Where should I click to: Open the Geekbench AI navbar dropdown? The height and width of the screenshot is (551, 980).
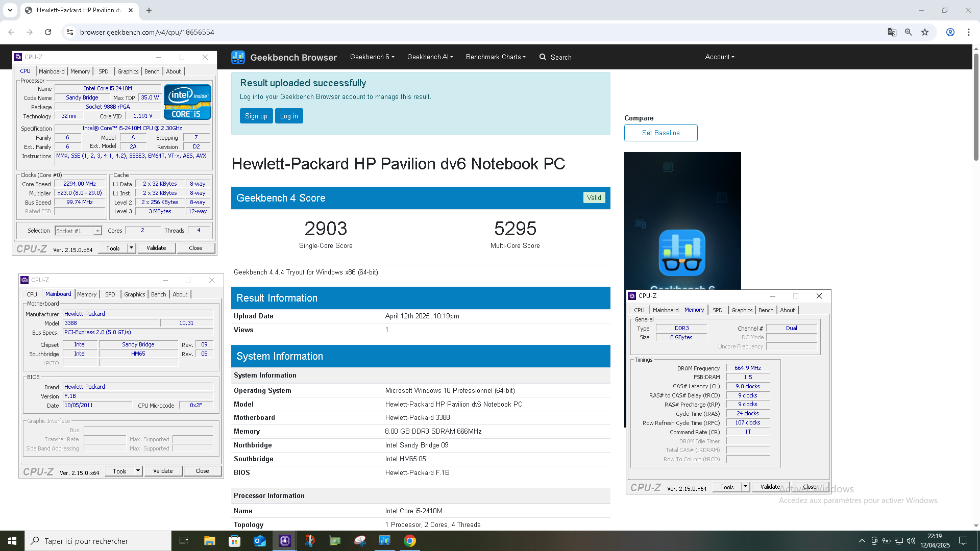[430, 57]
